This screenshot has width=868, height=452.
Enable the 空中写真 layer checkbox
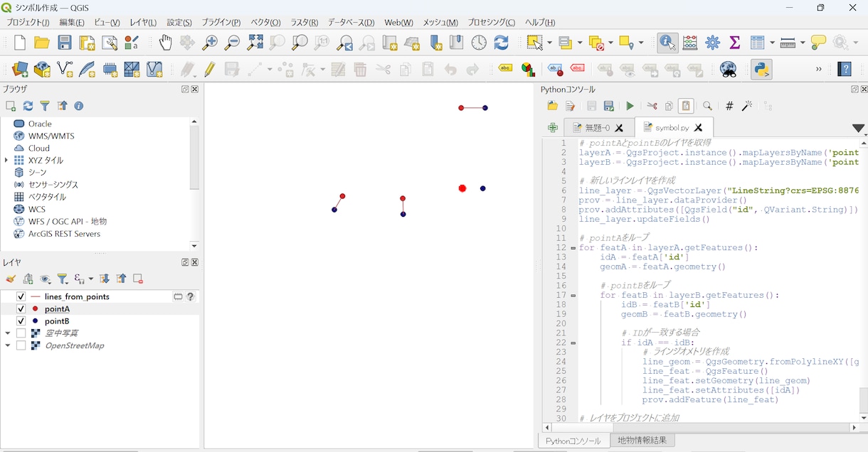click(21, 333)
